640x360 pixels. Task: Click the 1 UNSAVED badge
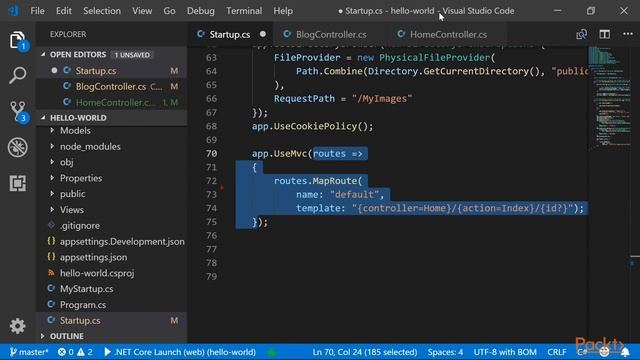[132, 55]
